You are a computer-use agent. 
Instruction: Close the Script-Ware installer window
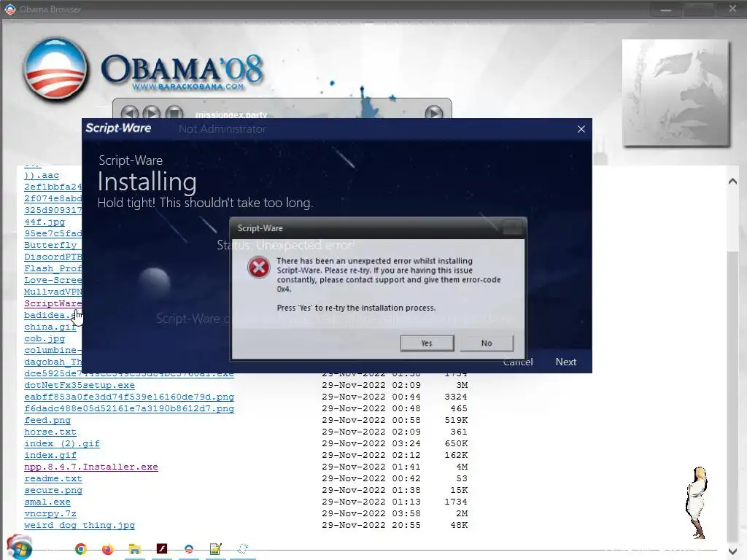point(581,129)
